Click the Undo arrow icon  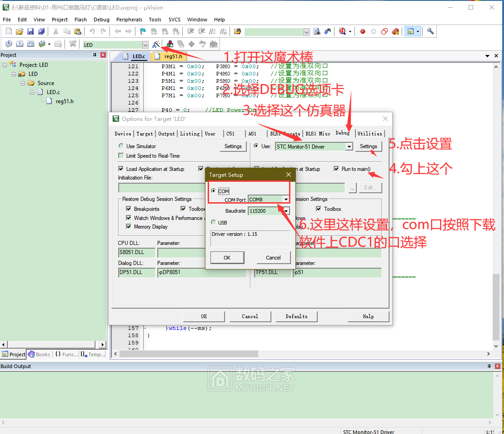[x=93, y=30]
